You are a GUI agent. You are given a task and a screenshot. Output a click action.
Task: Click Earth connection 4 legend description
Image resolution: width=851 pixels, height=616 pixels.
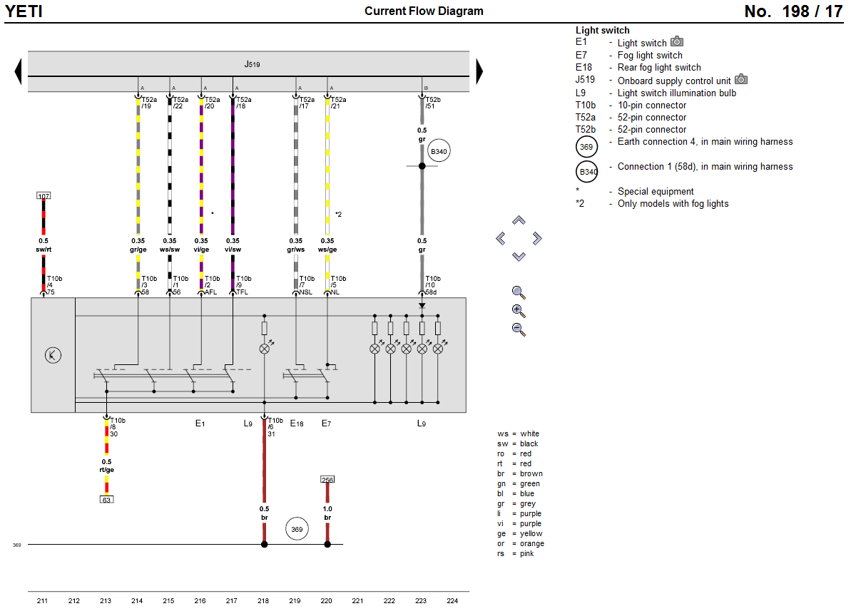(x=705, y=142)
